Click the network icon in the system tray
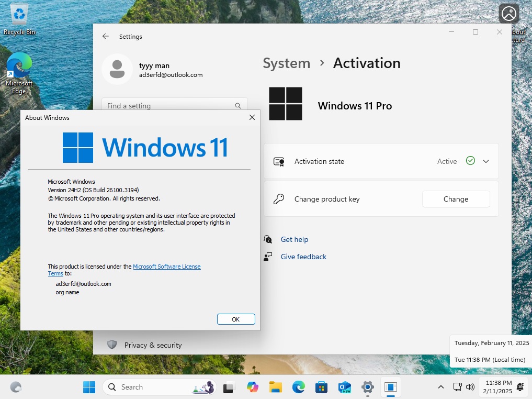 point(458,387)
